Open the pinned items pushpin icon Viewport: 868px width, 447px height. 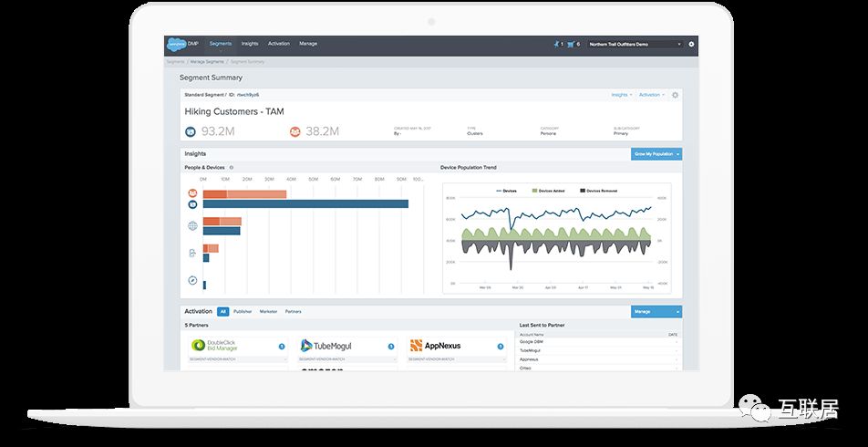556,44
